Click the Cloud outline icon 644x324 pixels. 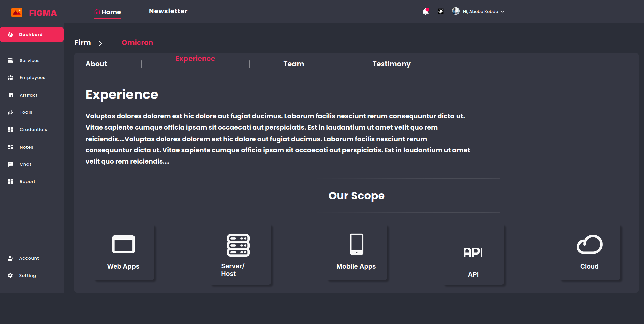coord(589,244)
